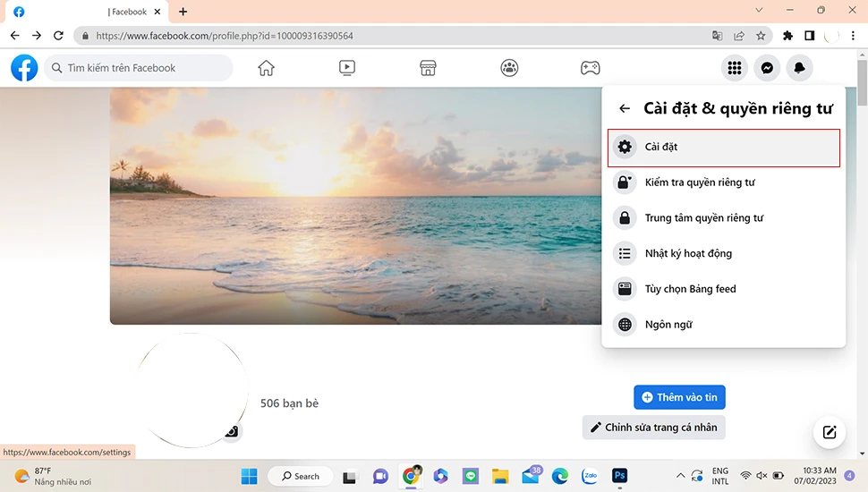
Task: Open the Messenger chat icon
Action: click(x=767, y=68)
